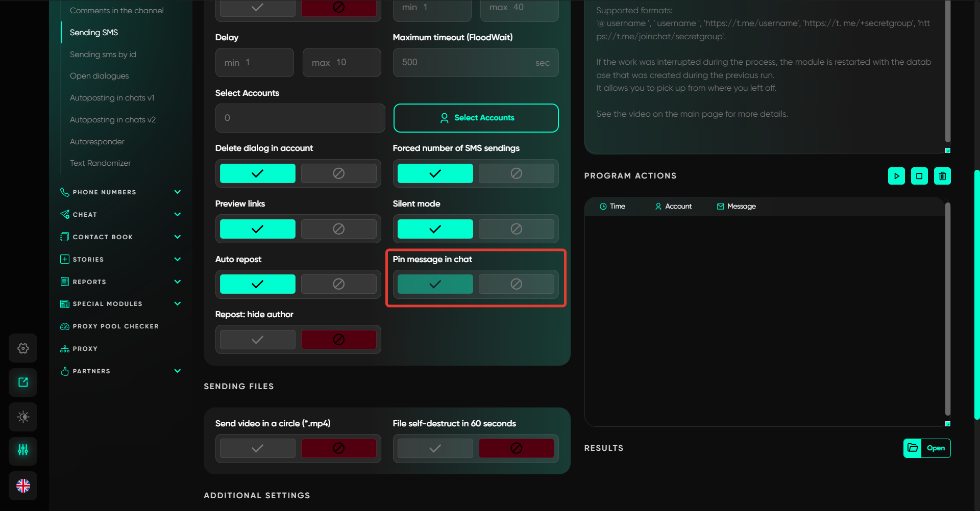Click the external link icon in left bar
This screenshot has height=511, width=980.
[x=23, y=382]
